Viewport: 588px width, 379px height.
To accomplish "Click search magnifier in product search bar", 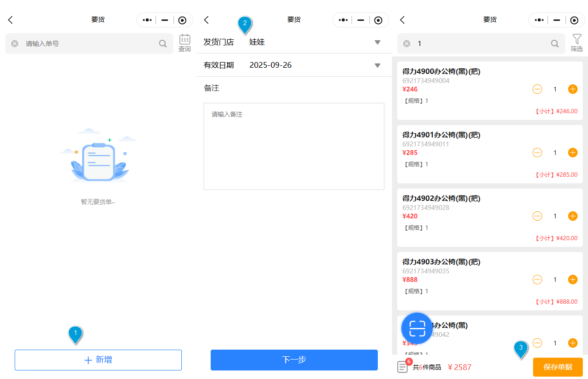I will 555,44.
